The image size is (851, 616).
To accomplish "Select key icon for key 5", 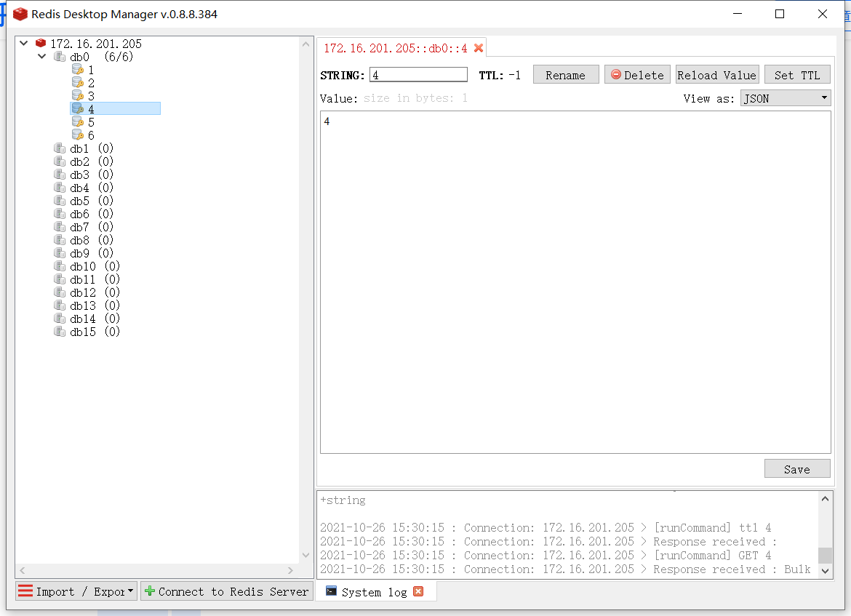I will coord(78,121).
